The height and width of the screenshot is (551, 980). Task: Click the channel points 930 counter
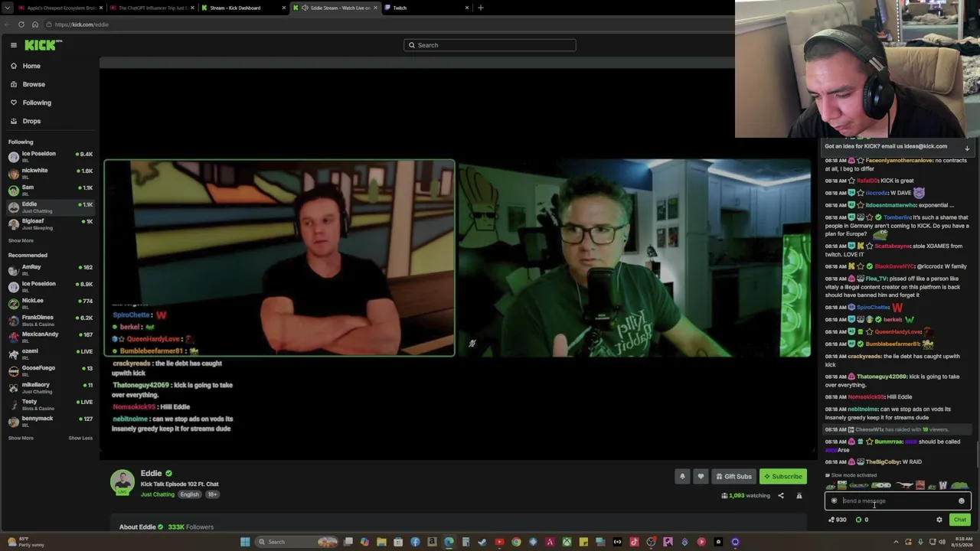838,520
